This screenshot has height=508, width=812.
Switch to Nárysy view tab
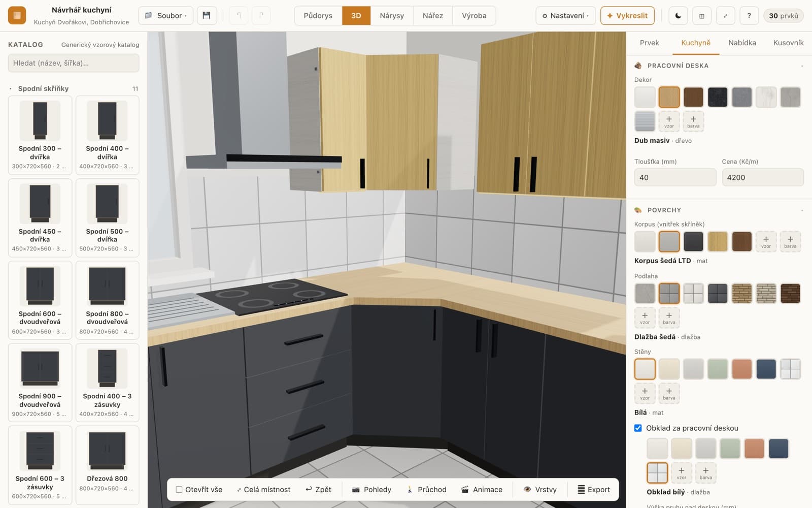(x=392, y=16)
